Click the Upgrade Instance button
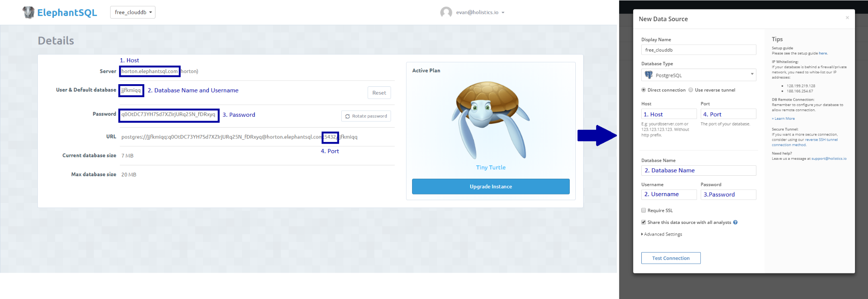Viewport: 868px width, 299px height. pyautogui.click(x=491, y=187)
